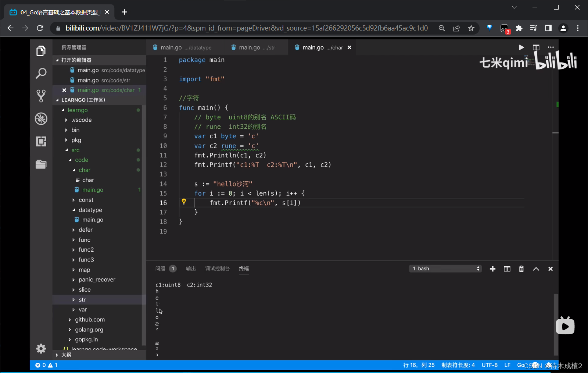
Task: Open the Chrome three-dot menu
Action: click(x=578, y=28)
